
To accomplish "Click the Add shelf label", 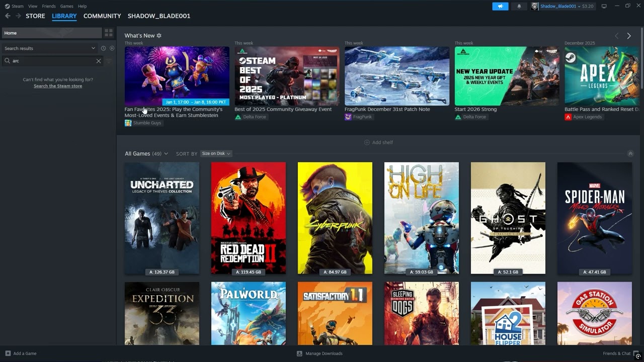I will (x=383, y=142).
